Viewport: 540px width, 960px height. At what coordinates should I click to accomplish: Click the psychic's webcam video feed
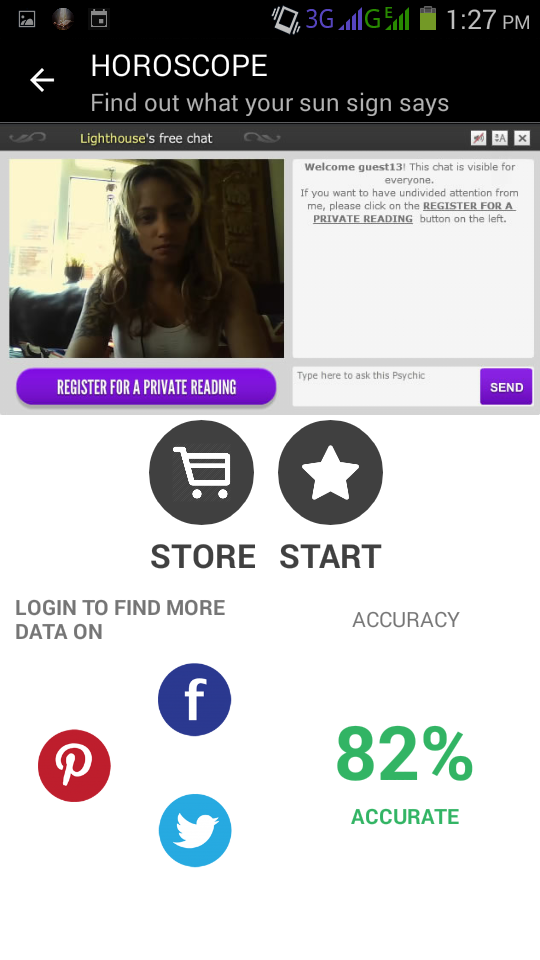click(x=146, y=258)
